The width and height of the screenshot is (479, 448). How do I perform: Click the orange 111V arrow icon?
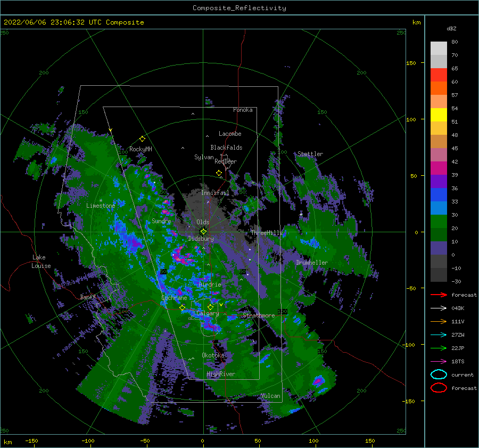(439, 321)
